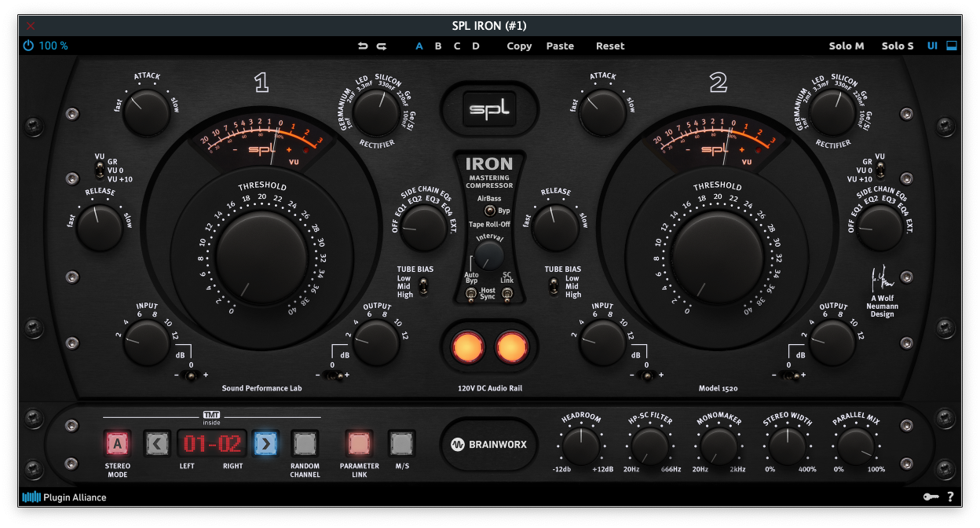Screen dimensions: 980x528
Task: Open the key license icon
Action: click(930, 497)
